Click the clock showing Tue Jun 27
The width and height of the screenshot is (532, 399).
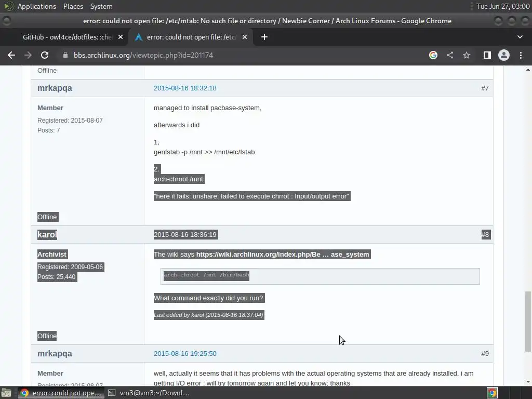tap(503, 6)
